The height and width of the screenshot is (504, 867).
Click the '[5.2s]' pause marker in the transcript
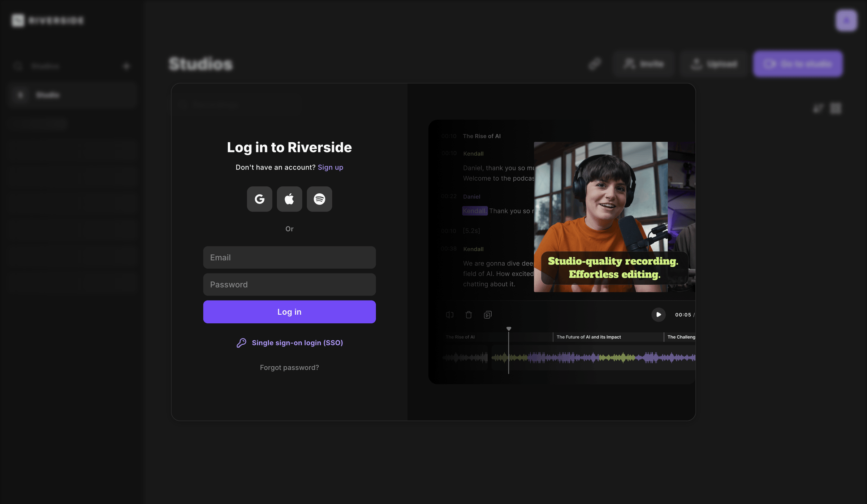(x=471, y=231)
